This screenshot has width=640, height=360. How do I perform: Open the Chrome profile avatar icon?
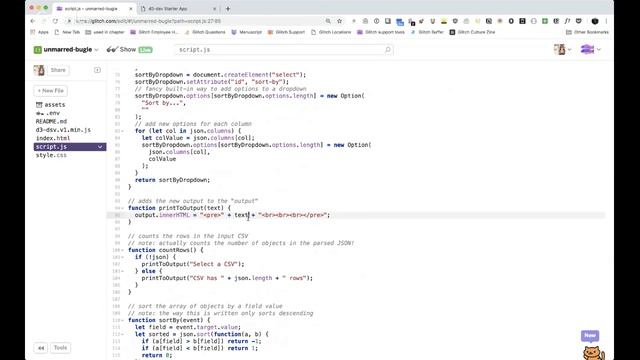tap(595, 21)
